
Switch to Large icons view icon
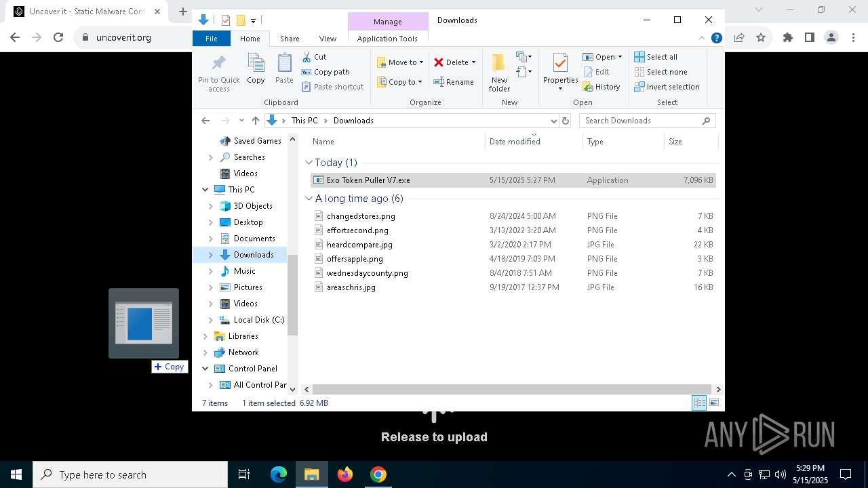[x=713, y=403]
